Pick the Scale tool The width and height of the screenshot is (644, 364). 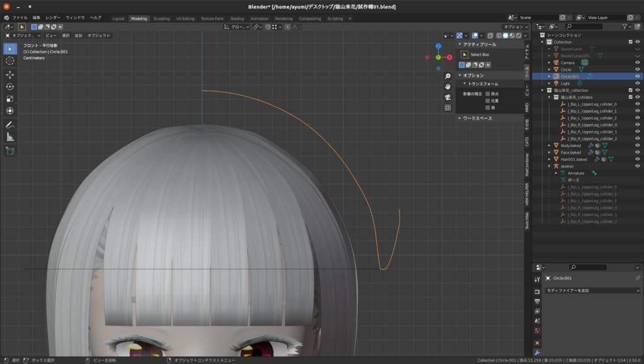pos(10,99)
